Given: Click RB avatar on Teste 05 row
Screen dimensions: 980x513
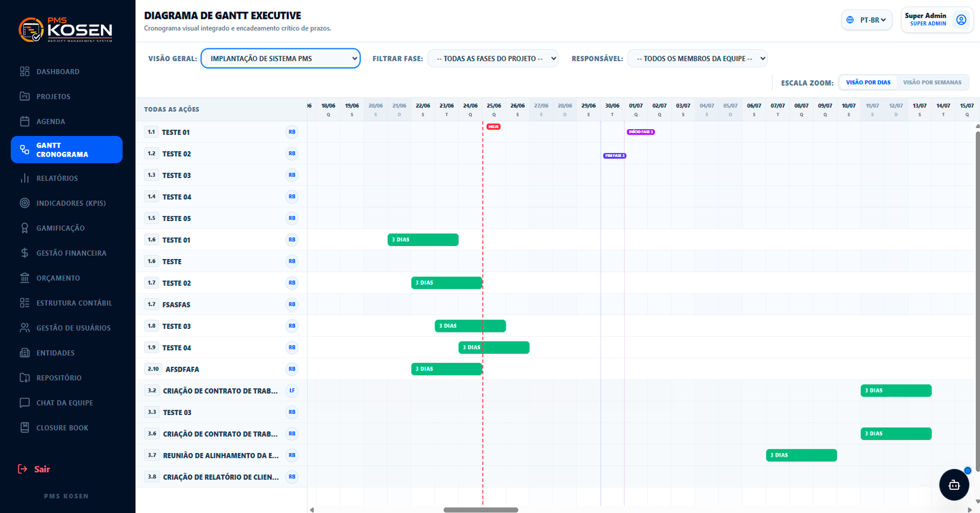Looking at the screenshot, I should [292, 218].
